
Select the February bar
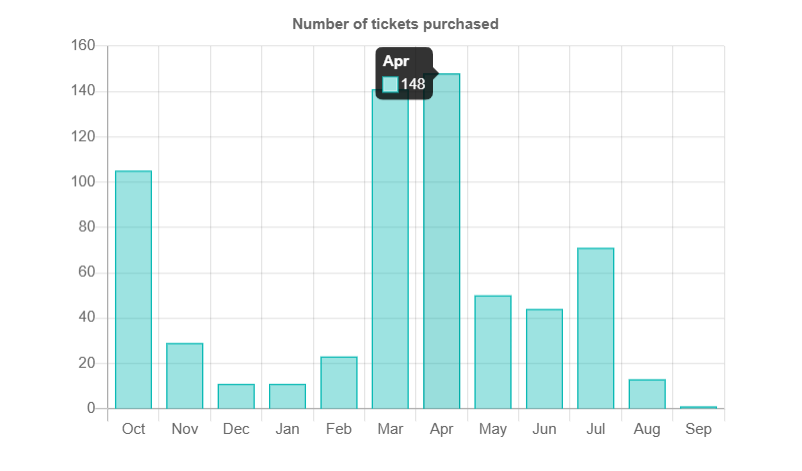[x=339, y=383]
